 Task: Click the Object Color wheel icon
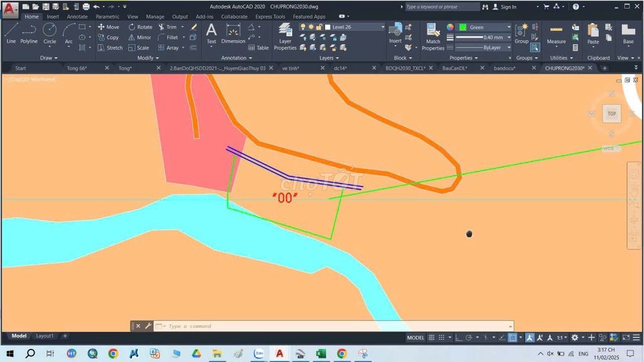pos(450,27)
